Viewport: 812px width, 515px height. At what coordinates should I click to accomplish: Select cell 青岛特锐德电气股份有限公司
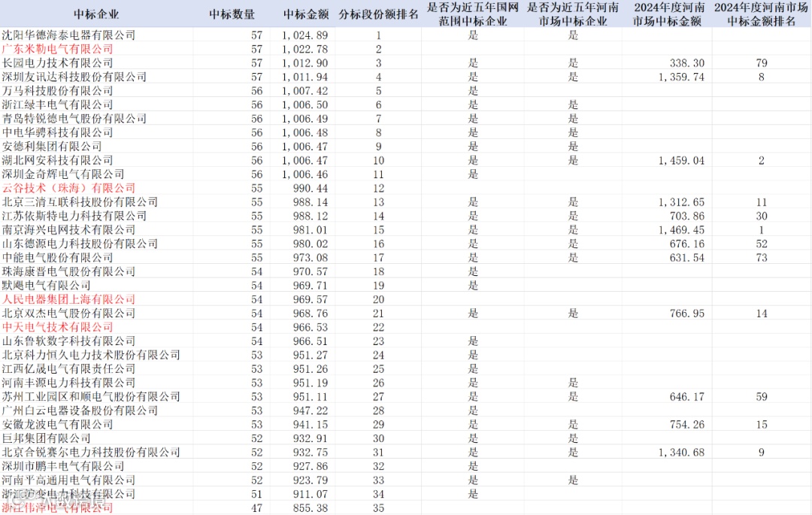[x=74, y=119]
